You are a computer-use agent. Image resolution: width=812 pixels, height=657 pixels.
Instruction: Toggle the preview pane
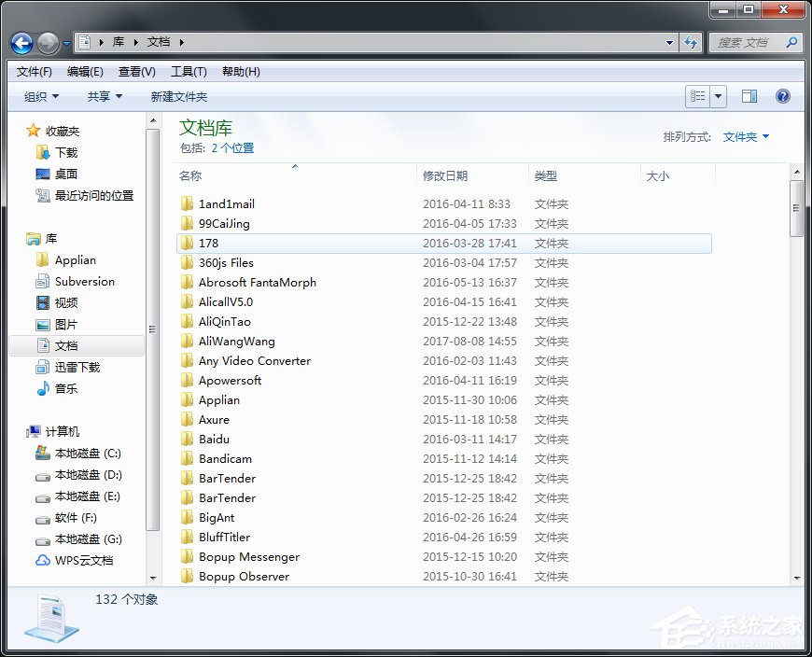749,95
